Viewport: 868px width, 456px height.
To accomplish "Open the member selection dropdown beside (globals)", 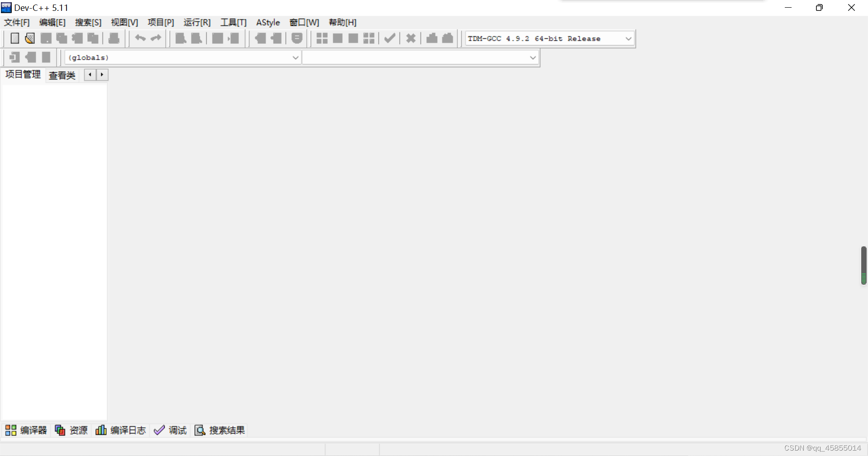I will tap(533, 57).
